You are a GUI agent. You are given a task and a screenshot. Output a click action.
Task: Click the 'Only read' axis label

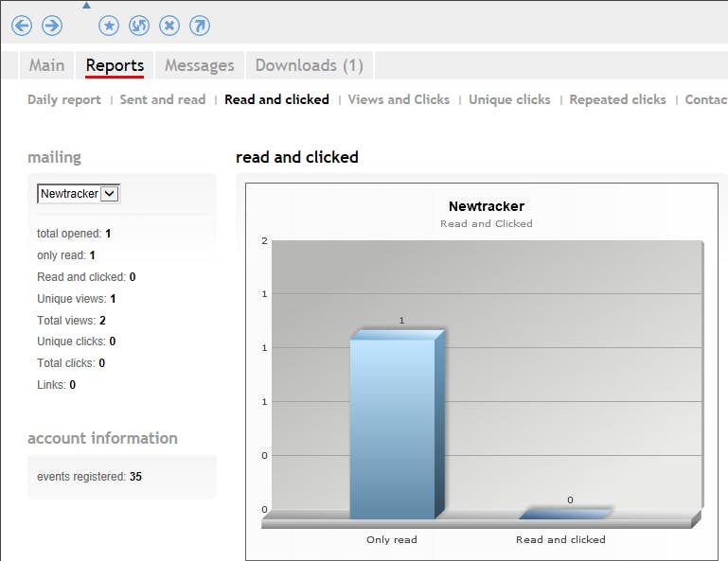pos(392,539)
